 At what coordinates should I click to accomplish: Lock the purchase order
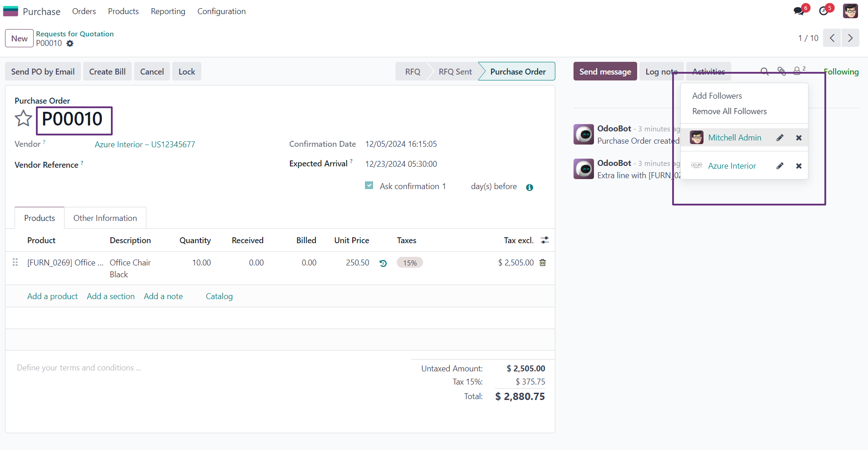(x=187, y=71)
